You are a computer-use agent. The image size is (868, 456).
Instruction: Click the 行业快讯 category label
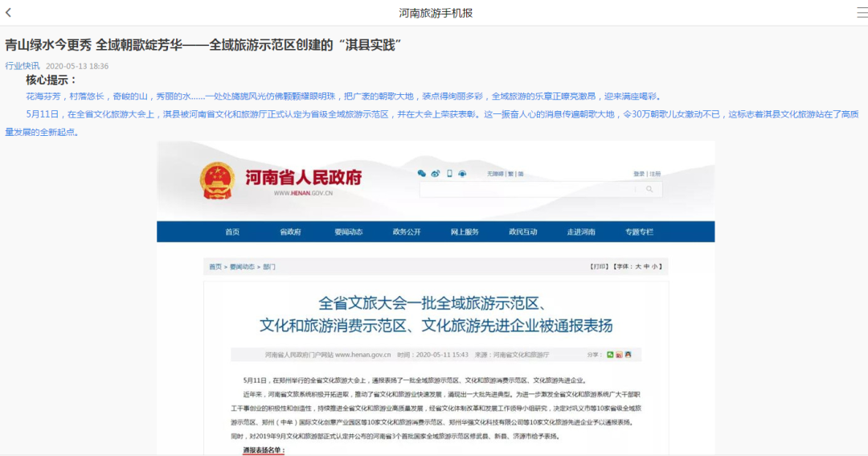click(22, 66)
